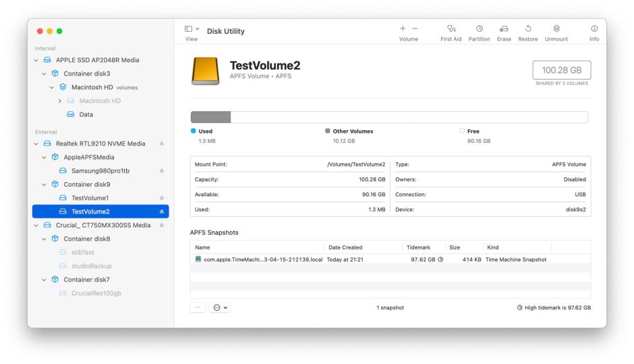Open the Info panel

point(594,29)
